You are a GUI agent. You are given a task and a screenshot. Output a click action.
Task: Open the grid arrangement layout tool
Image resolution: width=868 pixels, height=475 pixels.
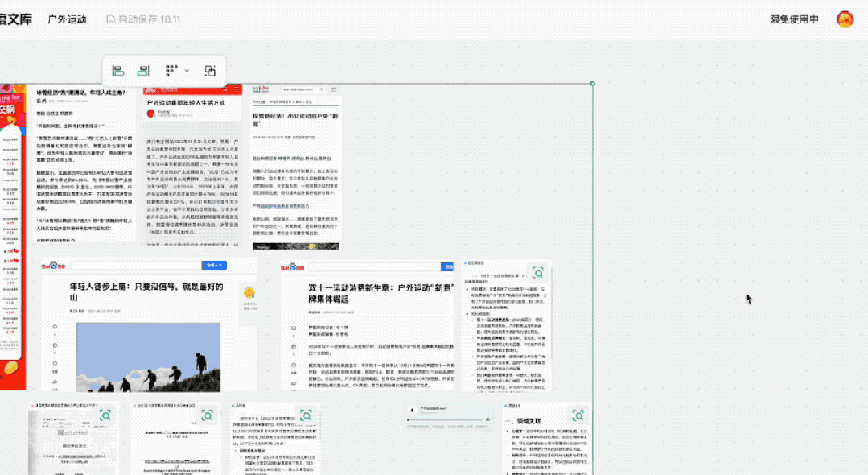point(171,70)
